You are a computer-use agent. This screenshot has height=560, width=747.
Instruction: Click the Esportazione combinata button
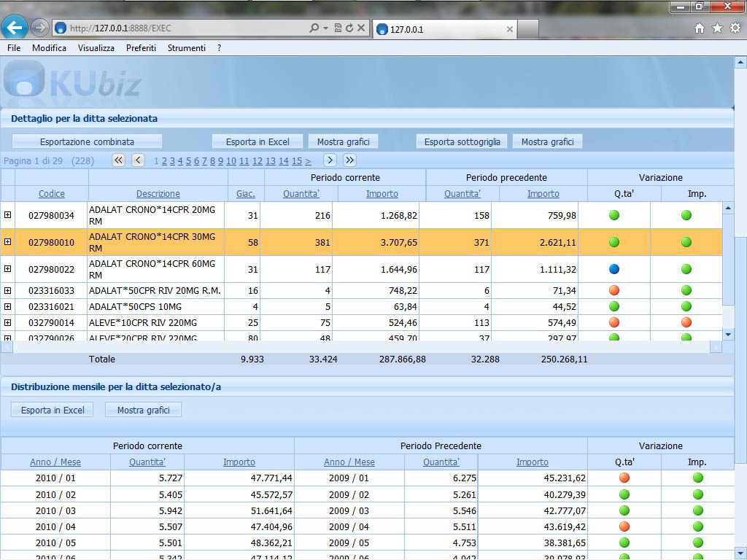tap(87, 141)
